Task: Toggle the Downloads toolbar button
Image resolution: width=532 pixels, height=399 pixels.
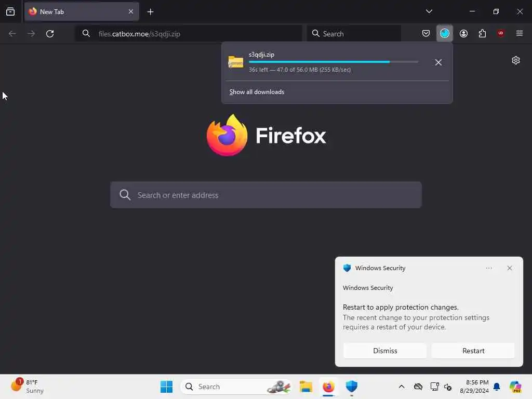Action: click(x=445, y=33)
